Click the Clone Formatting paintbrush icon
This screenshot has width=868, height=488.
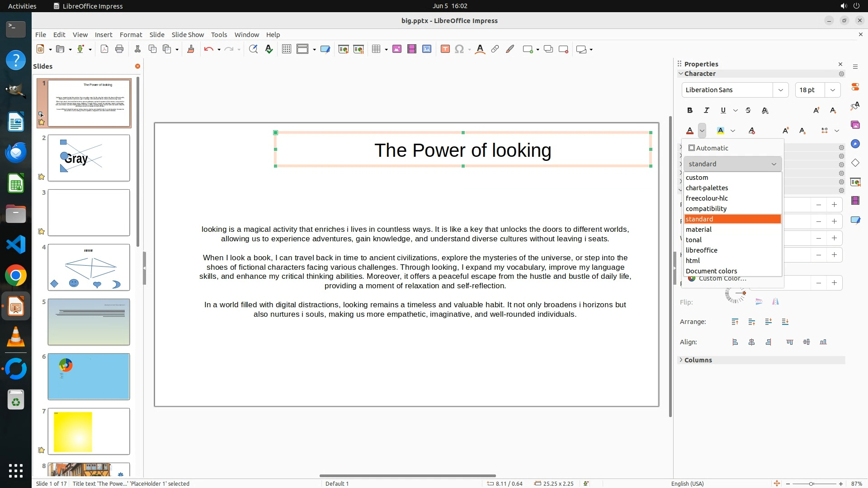tap(190, 49)
